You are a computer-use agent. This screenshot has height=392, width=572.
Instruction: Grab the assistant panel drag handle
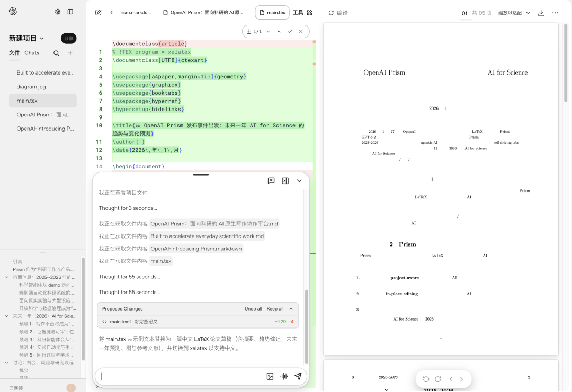[201, 175]
